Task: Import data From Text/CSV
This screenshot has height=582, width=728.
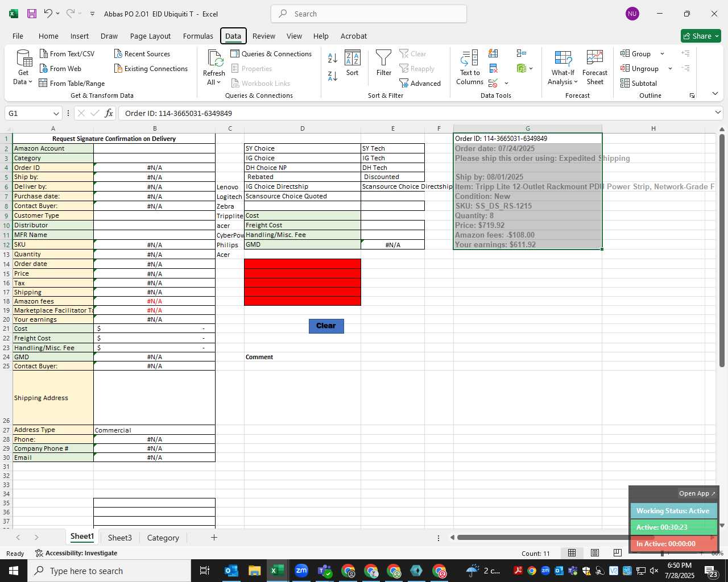Action: [x=67, y=53]
